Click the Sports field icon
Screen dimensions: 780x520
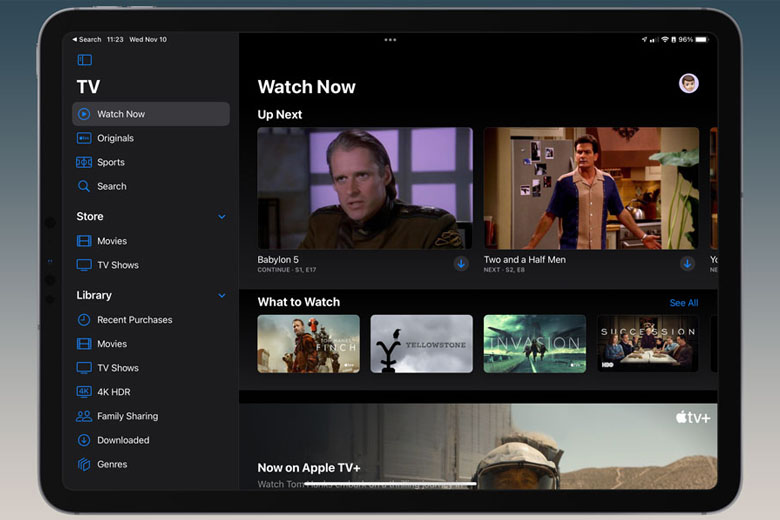coord(84,162)
